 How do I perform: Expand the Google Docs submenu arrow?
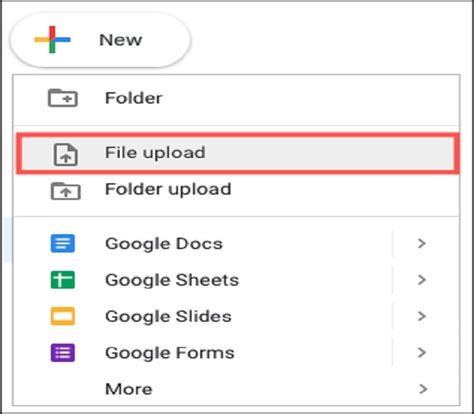(x=422, y=243)
